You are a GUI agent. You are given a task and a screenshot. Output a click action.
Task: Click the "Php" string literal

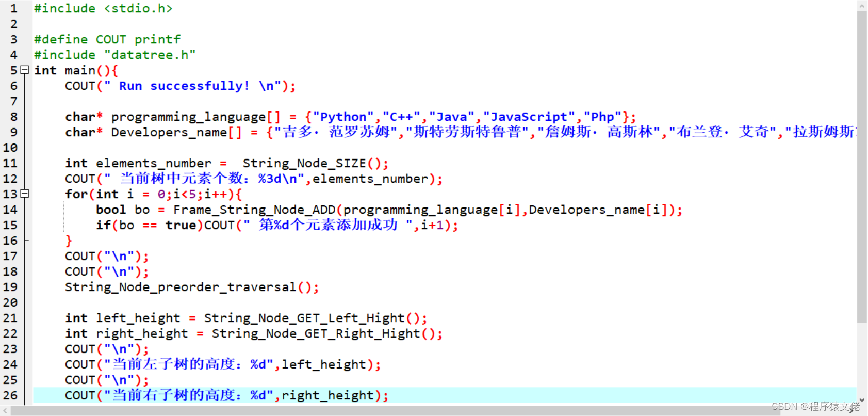pos(602,117)
